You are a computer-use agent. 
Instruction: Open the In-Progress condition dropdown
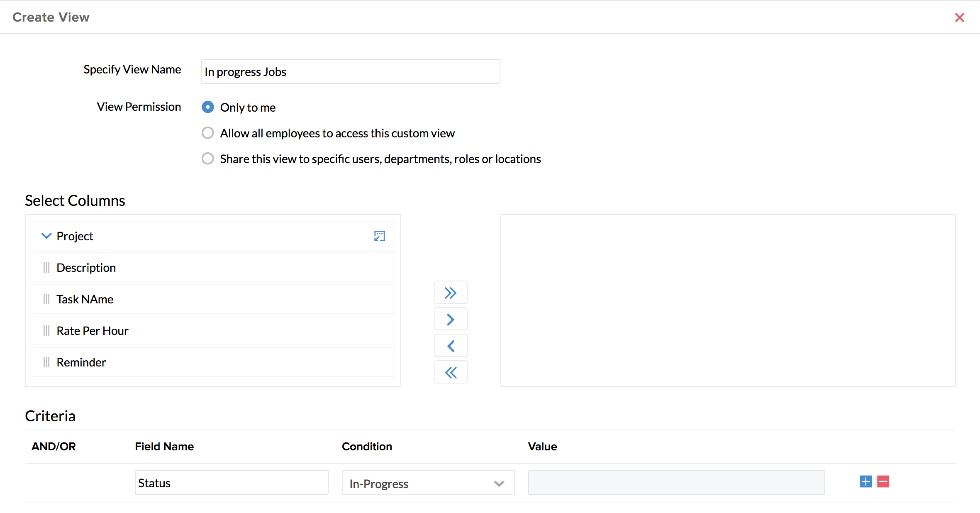(x=428, y=483)
